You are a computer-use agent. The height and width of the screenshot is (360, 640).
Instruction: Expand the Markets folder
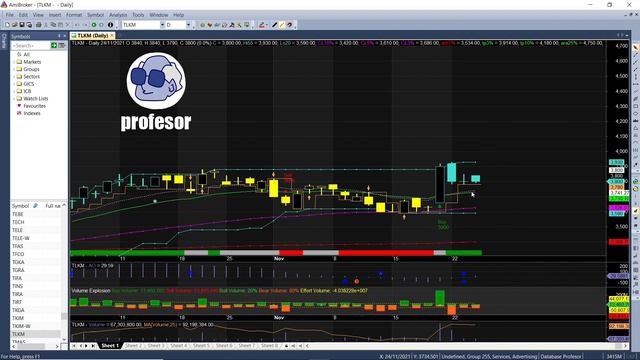(x=14, y=62)
